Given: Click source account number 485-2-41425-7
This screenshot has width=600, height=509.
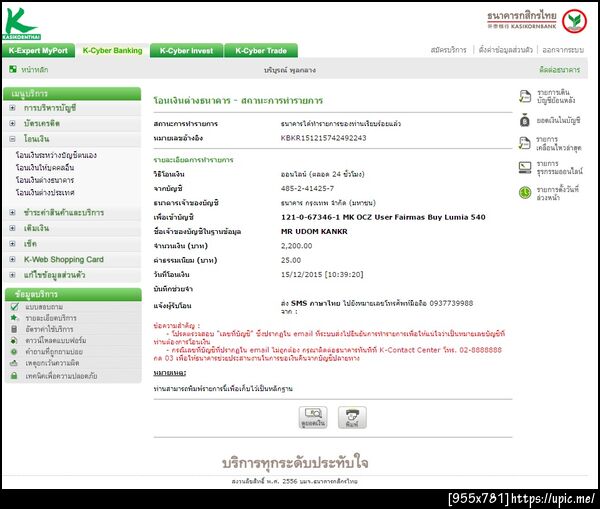Looking at the screenshot, I should (307, 188).
